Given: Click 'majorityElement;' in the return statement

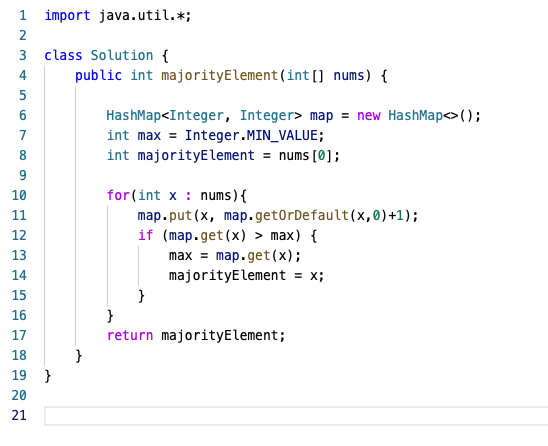Looking at the screenshot, I should click(223, 336).
